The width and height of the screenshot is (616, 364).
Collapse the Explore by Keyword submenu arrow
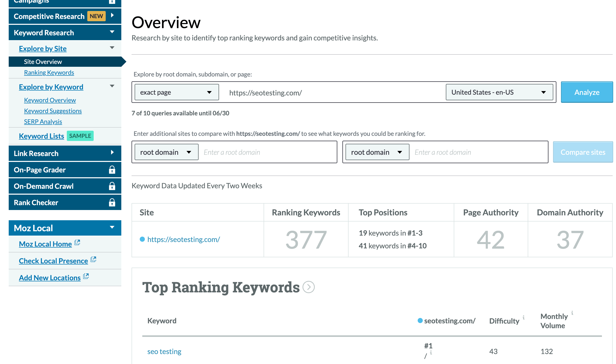pos(112,86)
